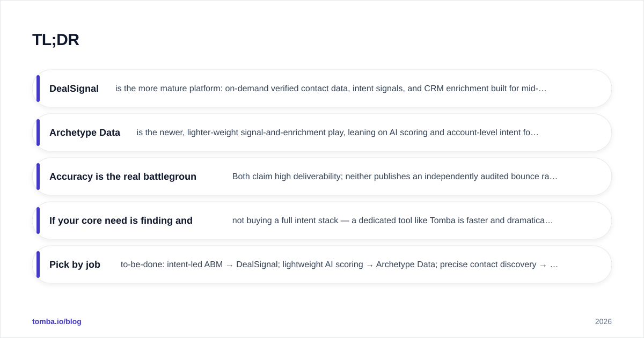Click the purple accent bar beside Archetype Data
Image resolution: width=644 pixels, height=338 pixels.
click(38, 133)
